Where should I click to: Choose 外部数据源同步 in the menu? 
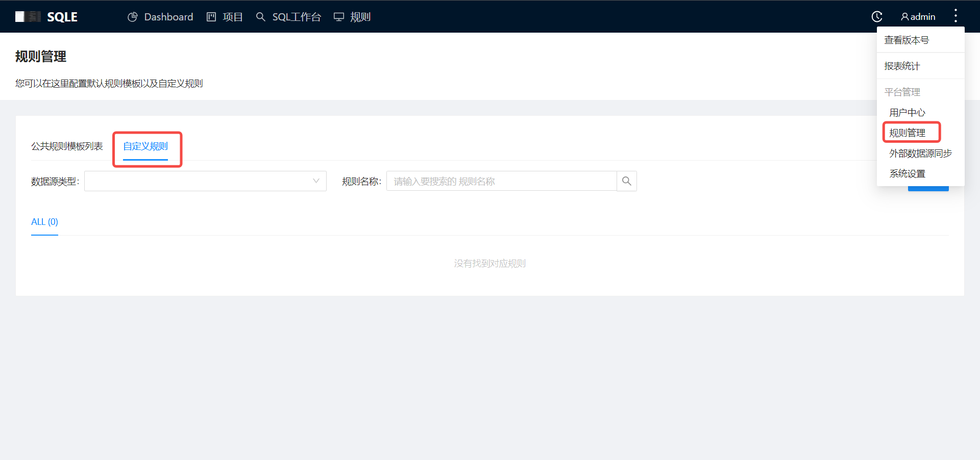tap(921, 153)
